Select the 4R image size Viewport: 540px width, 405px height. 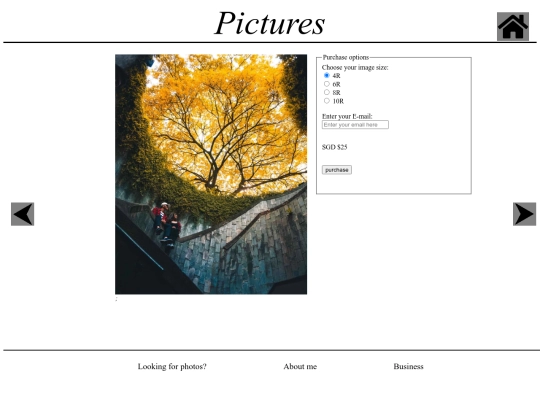(327, 75)
